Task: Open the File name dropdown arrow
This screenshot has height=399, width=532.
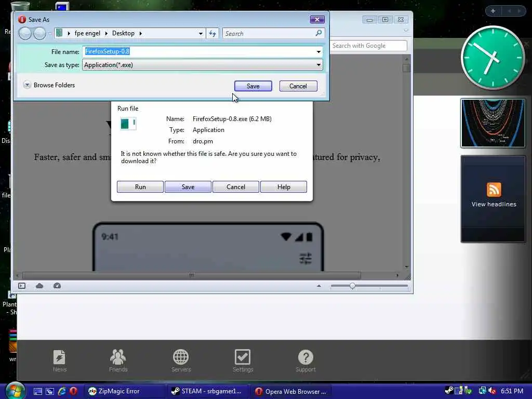Action: tap(318, 51)
